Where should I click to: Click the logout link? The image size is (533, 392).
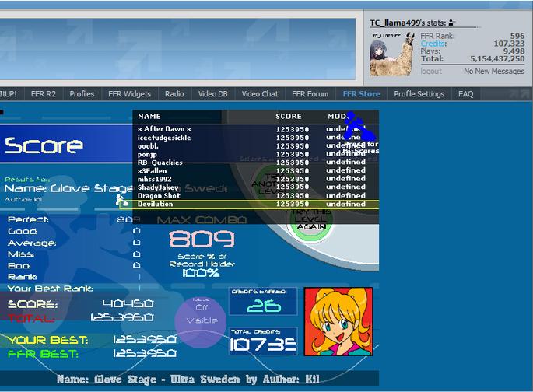click(x=431, y=72)
